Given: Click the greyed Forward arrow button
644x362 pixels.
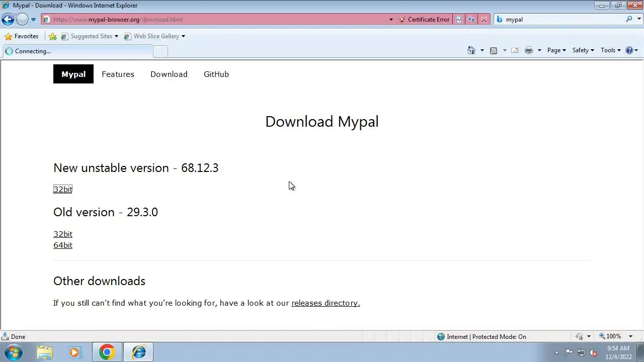Looking at the screenshot, I should (x=22, y=20).
